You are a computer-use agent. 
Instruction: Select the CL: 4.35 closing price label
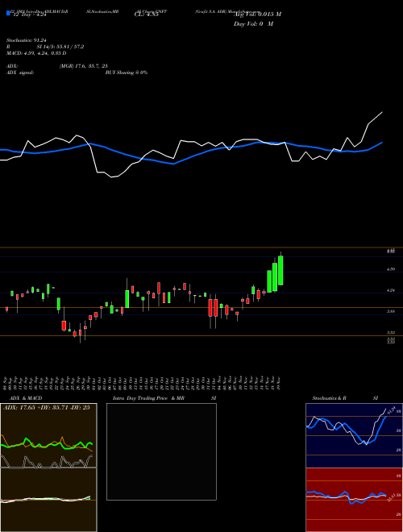pyautogui.click(x=146, y=15)
